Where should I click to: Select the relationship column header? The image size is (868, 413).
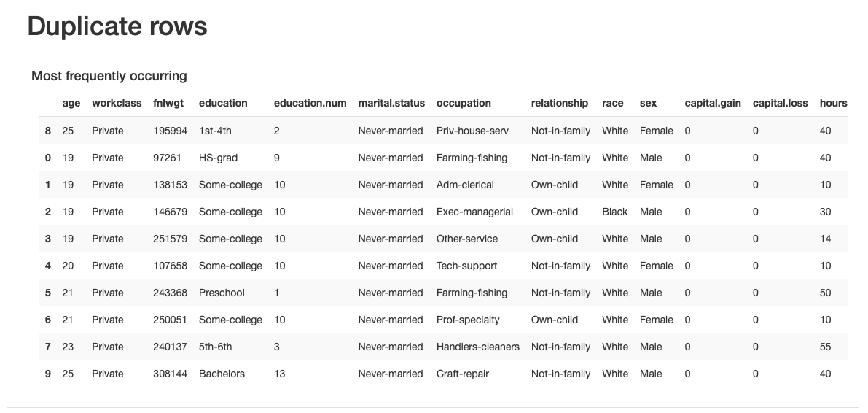[x=560, y=104]
